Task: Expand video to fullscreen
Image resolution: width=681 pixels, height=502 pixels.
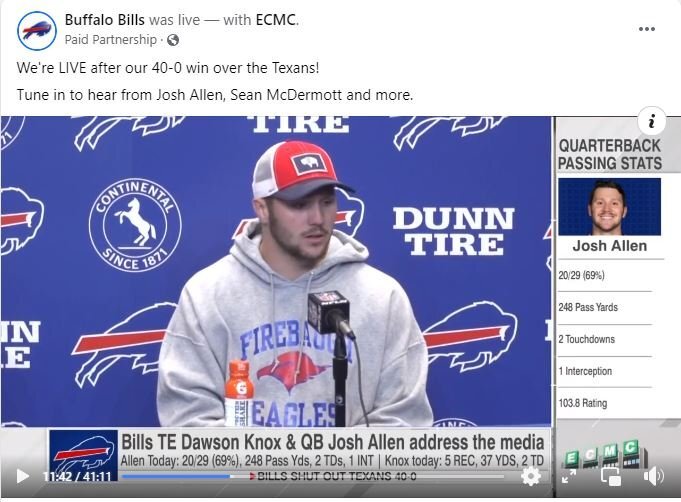Action: tap(569, 476)
